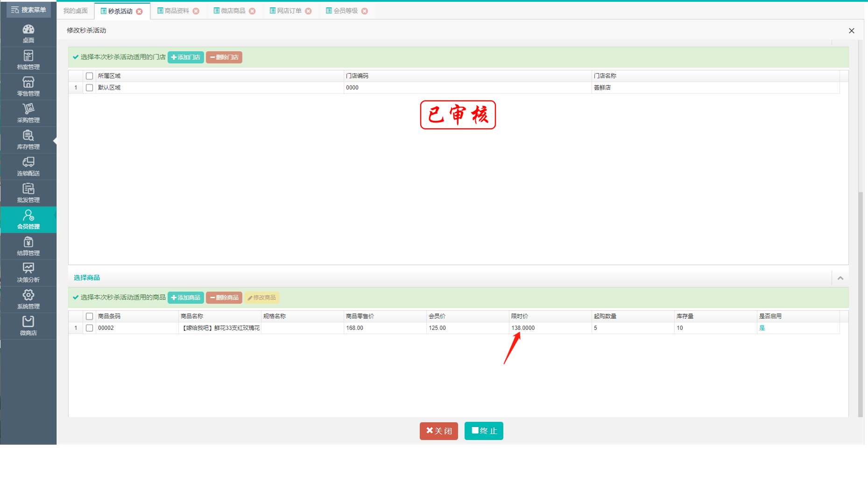Image resolution: width=868 pixels, height=504 pixels.
Task: Close the 秒杀活动 tab
Action: pyautogui.click(x=139, y=11)
